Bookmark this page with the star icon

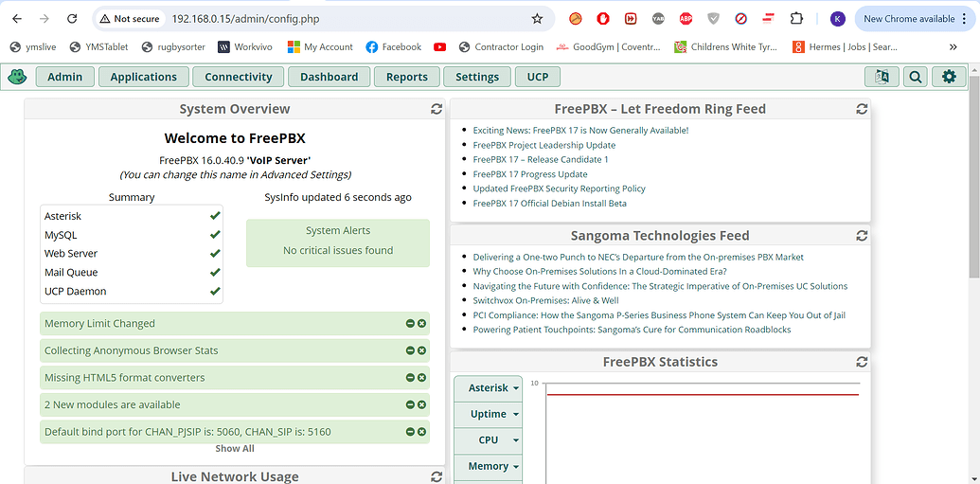(x=537, y=19)
